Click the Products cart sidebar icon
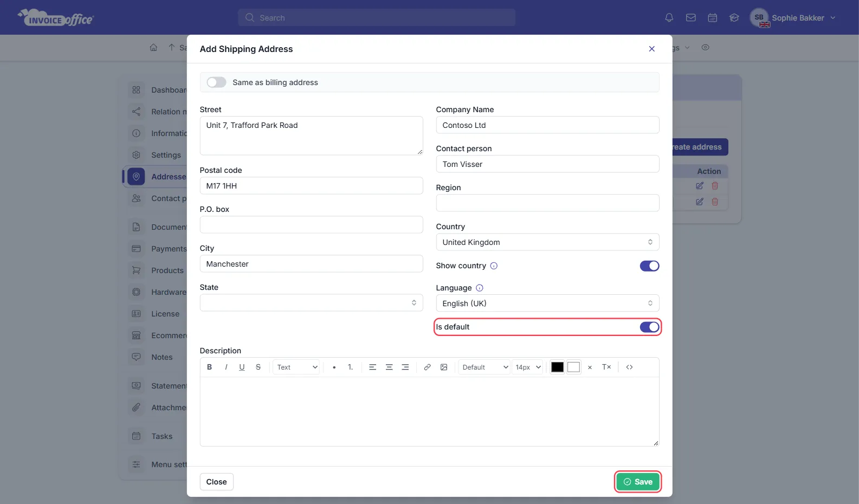 [136, 270]
